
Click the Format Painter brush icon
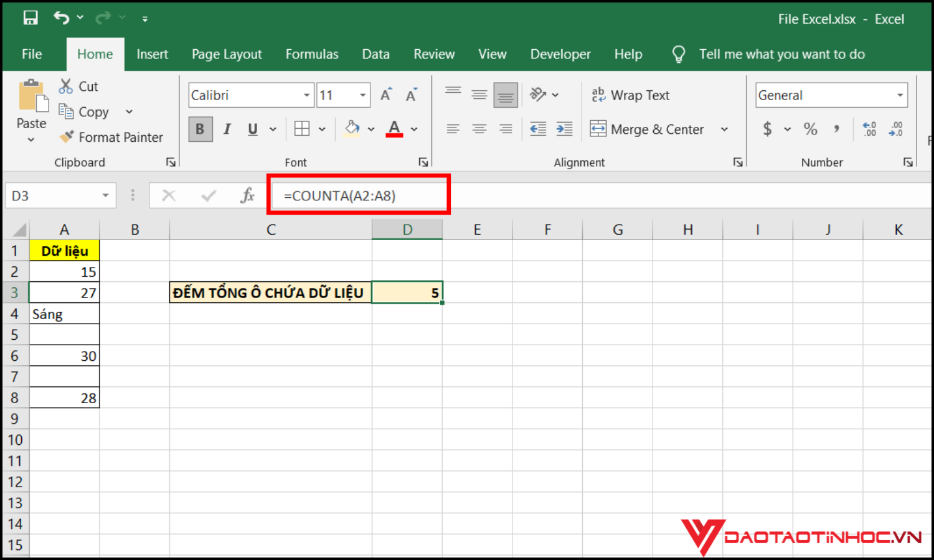point(67,137)
